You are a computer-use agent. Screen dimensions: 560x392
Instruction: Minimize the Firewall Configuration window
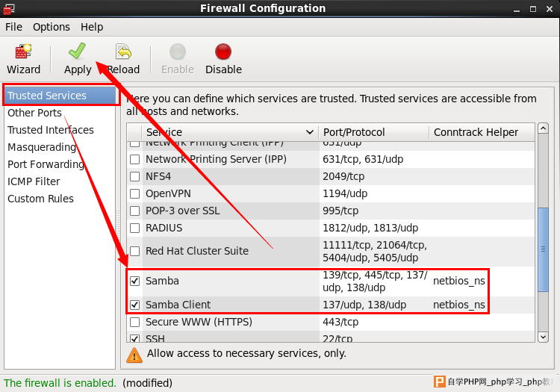pyautogui.click(x=517, y=9)
